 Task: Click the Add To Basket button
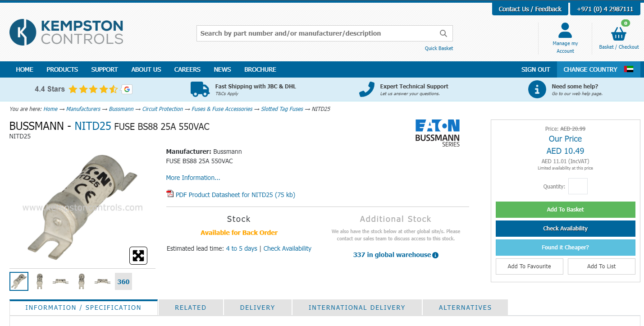tap(565, 210)
